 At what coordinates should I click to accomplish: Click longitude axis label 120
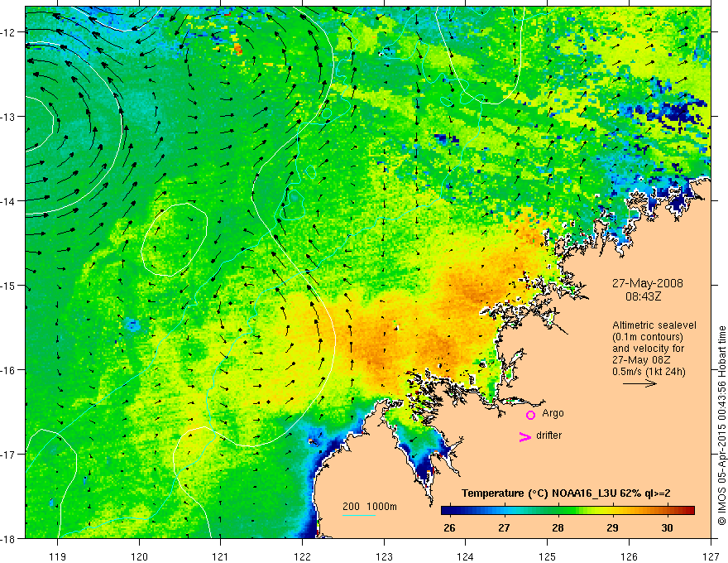coord(139,556)
